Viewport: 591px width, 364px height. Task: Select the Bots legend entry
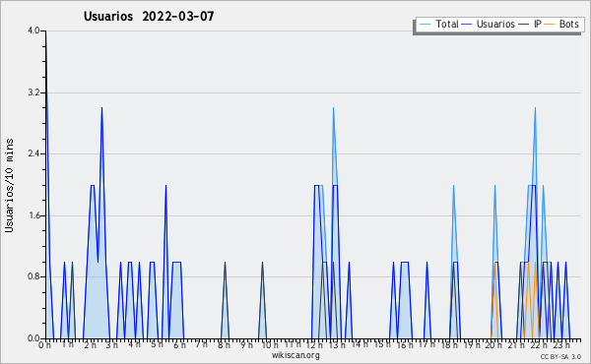(561, 24)
